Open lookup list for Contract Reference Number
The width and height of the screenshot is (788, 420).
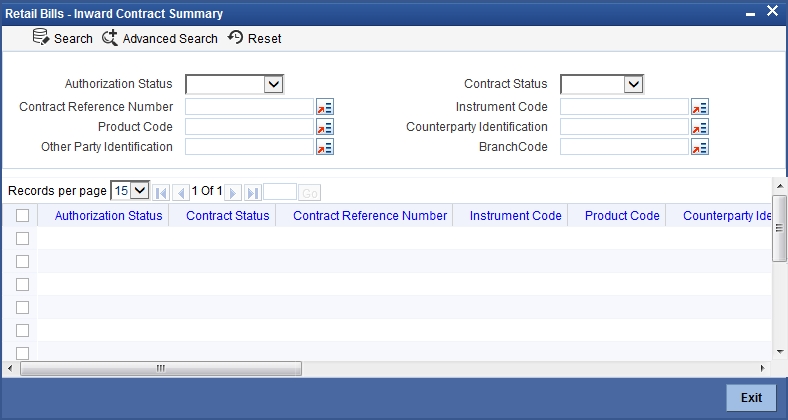[325, 107]
